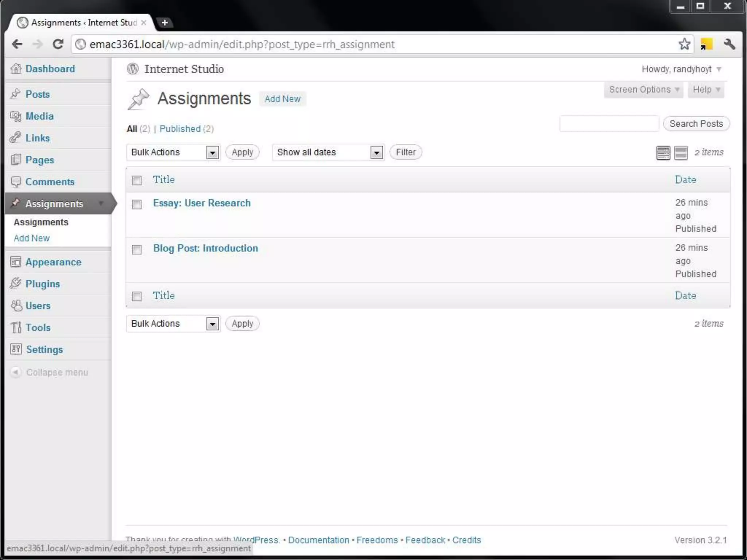This screenshot has width=747, height=560.
Task: Click the search posts text field
Action: point(609,124)
